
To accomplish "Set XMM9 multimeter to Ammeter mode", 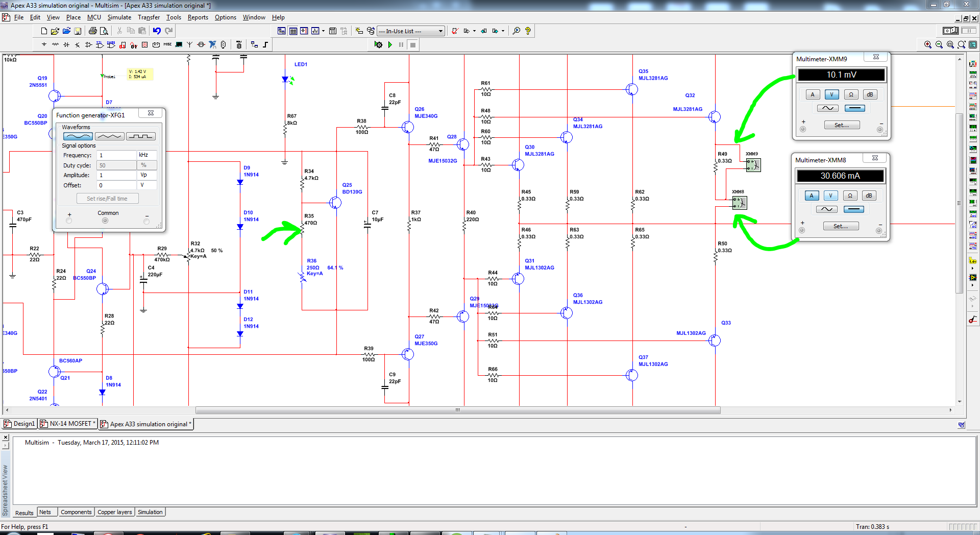I will 813,94.
